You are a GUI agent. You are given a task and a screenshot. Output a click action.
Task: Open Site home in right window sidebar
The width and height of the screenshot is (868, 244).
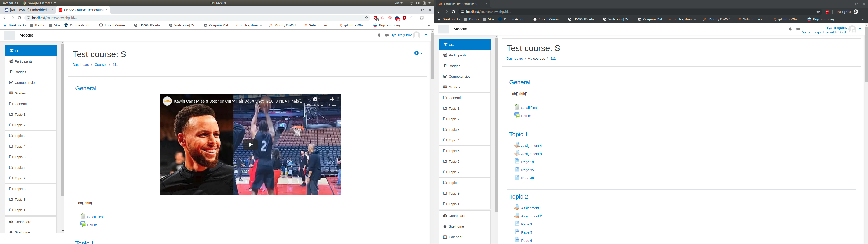pyautogui.click(x=464, y=226)
